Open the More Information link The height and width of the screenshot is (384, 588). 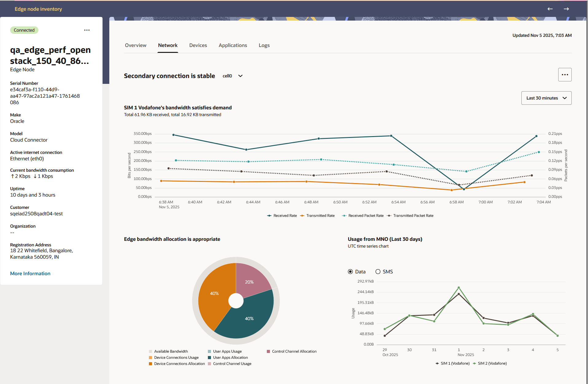point(30,273)
